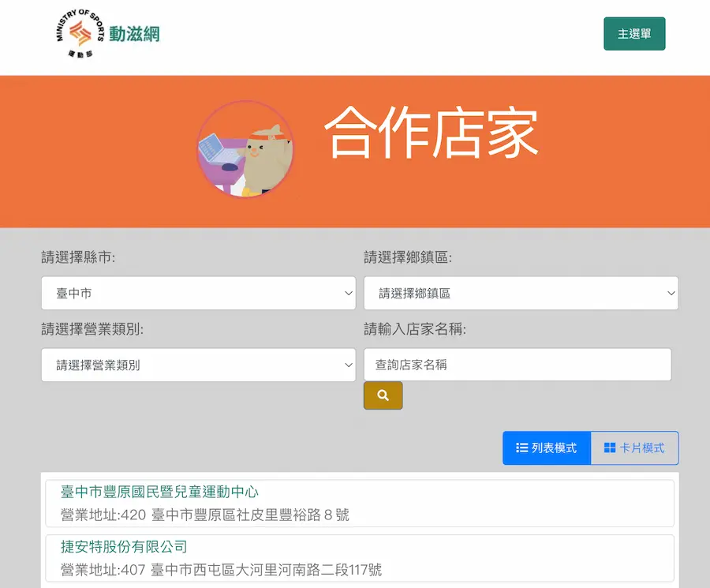This screenshot has height=588, width=710.
Task: Click the 河南路二段117號 address line
Action: tap(221, 569)
